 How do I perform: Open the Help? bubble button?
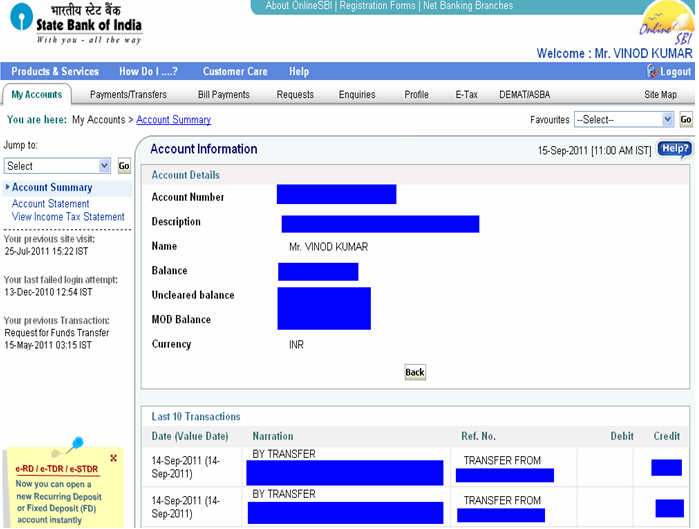tap(674, 149)
